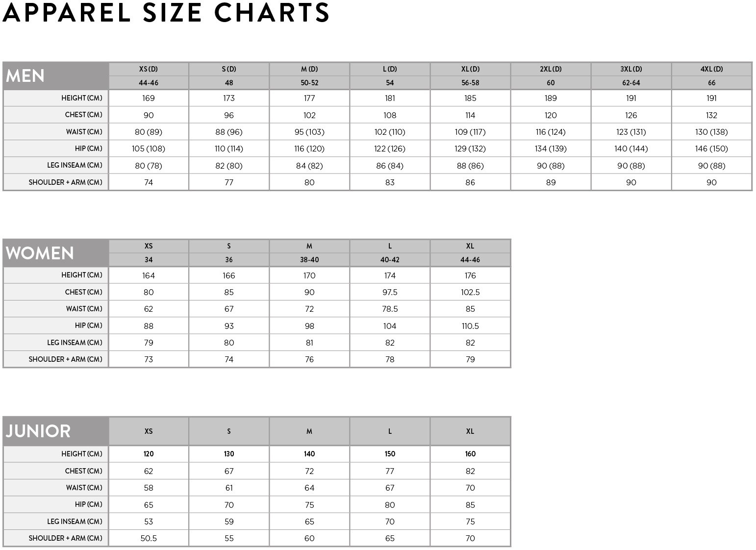
Task: Click men's Shoulder + Arm value 83
Action: tap(390, 182)
